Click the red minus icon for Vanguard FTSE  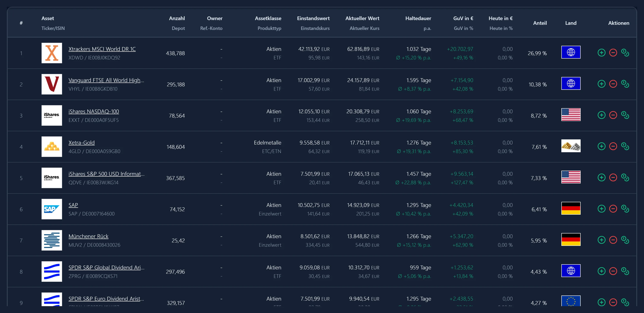(613, 84)
